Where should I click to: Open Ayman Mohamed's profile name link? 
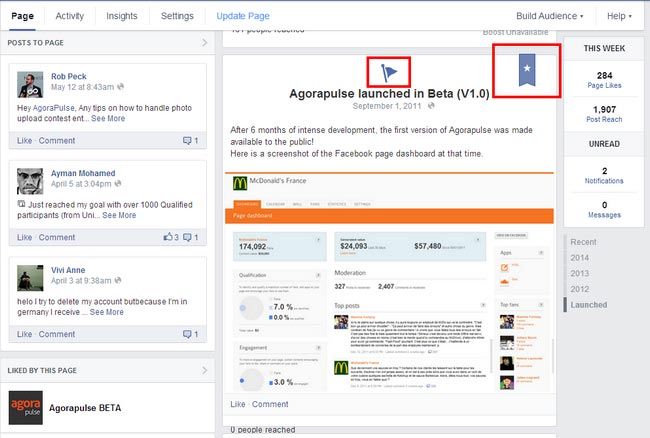(83, 173)
